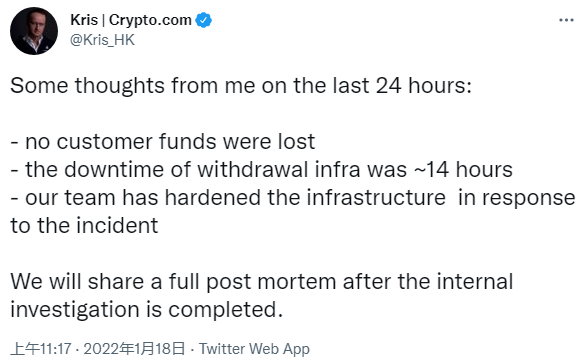Click the '~14 hours' text
The width and height of the screenshot is (588, 364).
tap(463, 170)
